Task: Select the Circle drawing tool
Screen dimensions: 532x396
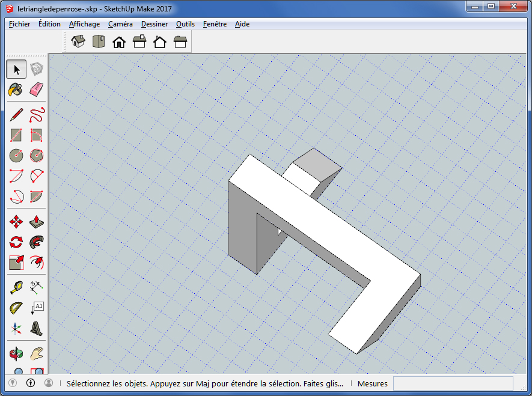Action: (16, 156)
